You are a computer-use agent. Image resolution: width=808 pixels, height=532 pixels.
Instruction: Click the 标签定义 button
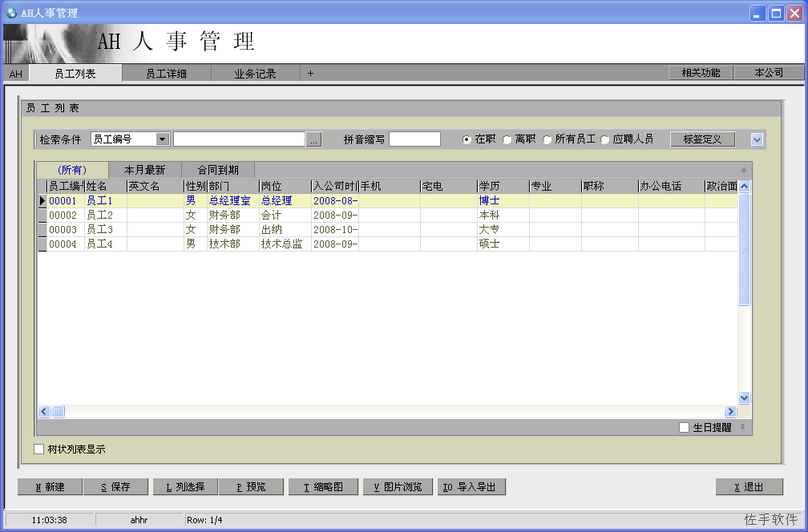click(702, 139)
